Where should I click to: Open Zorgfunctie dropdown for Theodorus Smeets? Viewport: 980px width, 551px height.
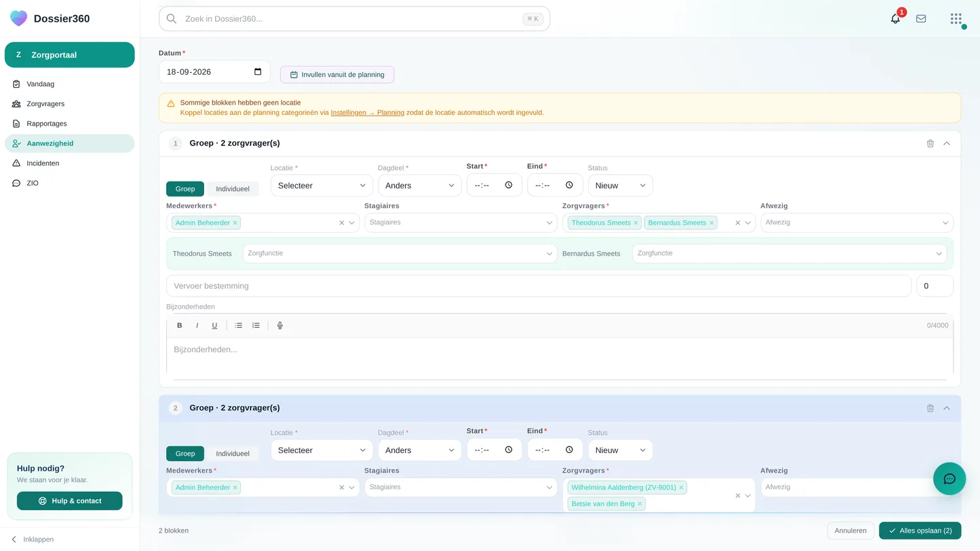pyautogui.click(x=400, y=254)
